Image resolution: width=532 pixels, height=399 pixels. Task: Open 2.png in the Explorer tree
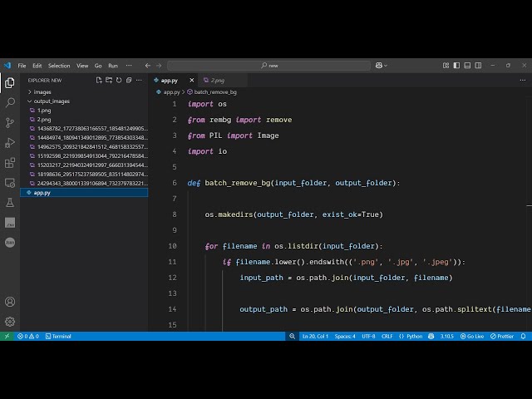(84, 120)
